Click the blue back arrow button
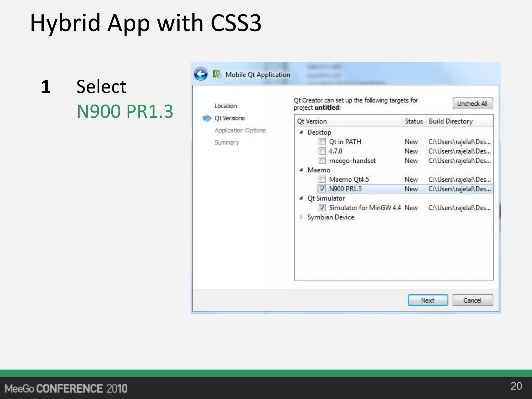This screenshot has height=399, width=532. click(x=201, y=74)
